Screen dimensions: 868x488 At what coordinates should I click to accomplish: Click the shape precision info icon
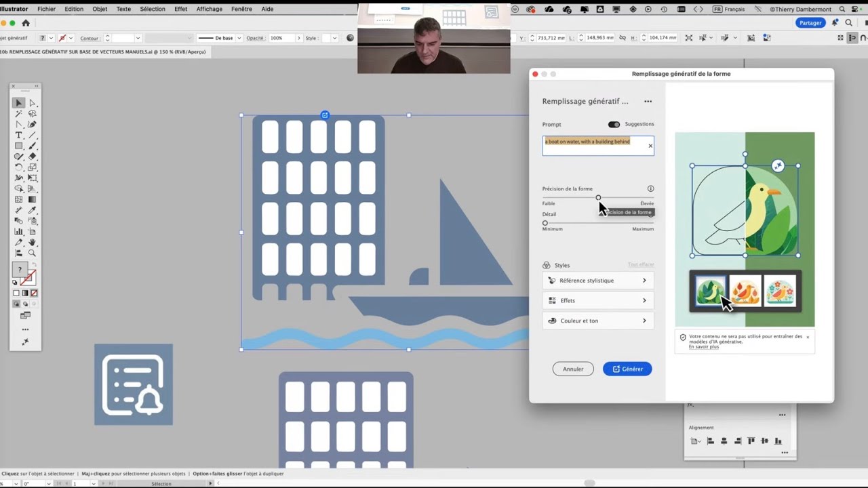point(650,189)
